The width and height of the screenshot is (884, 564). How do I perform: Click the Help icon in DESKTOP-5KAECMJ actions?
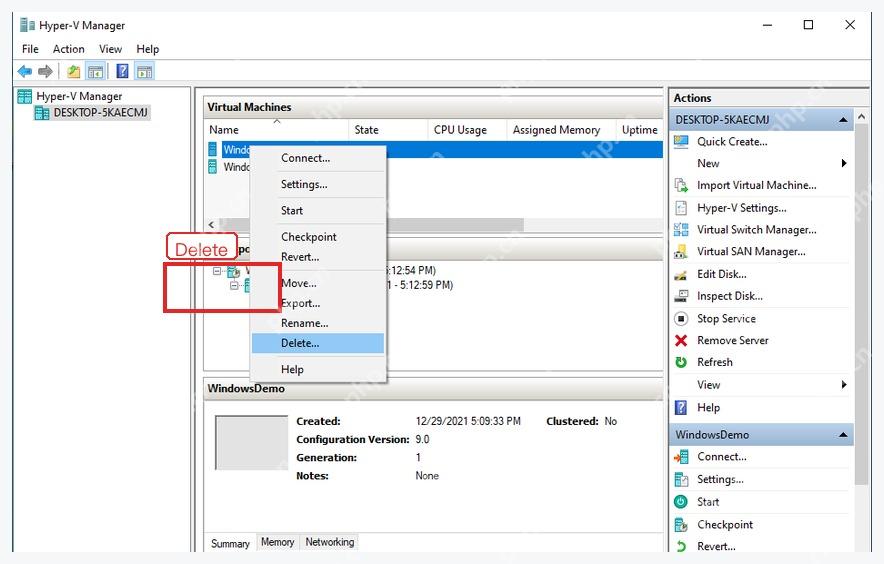681,407
